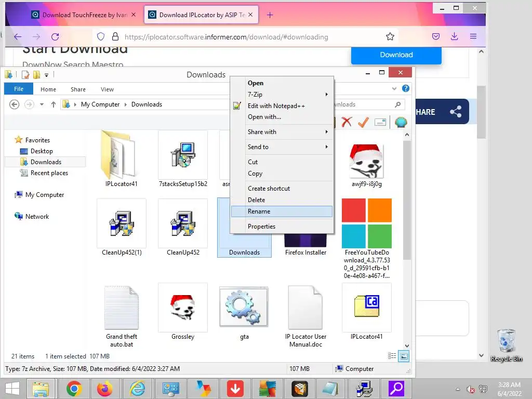Go up one folder level
The width and height of the screenshot is (532, 399).
pos(54,104)
